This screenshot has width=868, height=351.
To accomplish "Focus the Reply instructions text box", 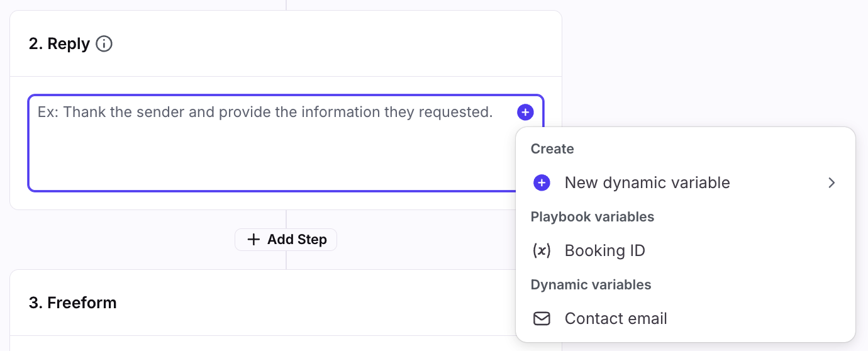I will (x=270, y=157).
